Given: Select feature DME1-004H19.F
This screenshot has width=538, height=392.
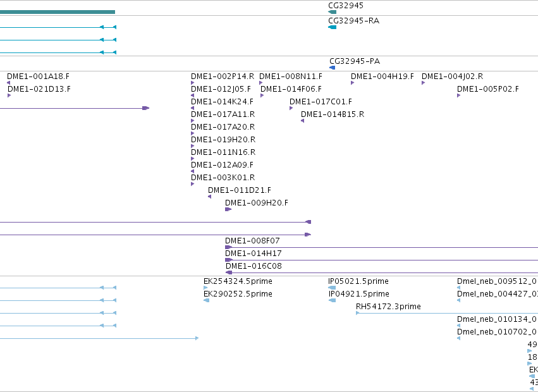Looking at the screenshot, I should [x=382, y=77].
